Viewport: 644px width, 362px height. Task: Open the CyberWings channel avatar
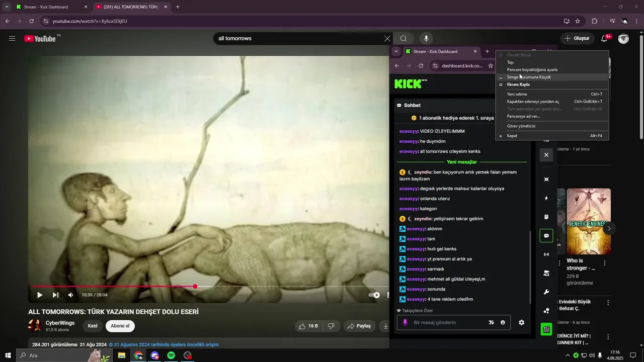coord(35,326)
